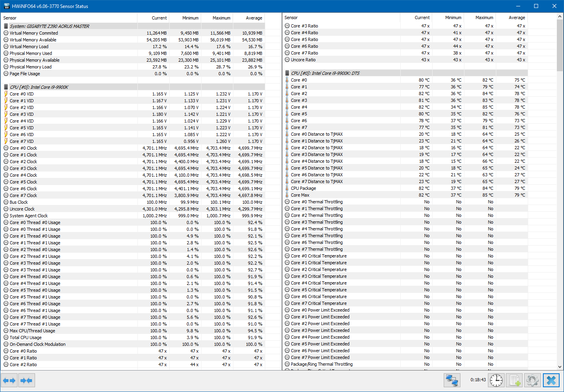
Task: Click the scrollbar up arrow on right panel
Action: [560, 17]
